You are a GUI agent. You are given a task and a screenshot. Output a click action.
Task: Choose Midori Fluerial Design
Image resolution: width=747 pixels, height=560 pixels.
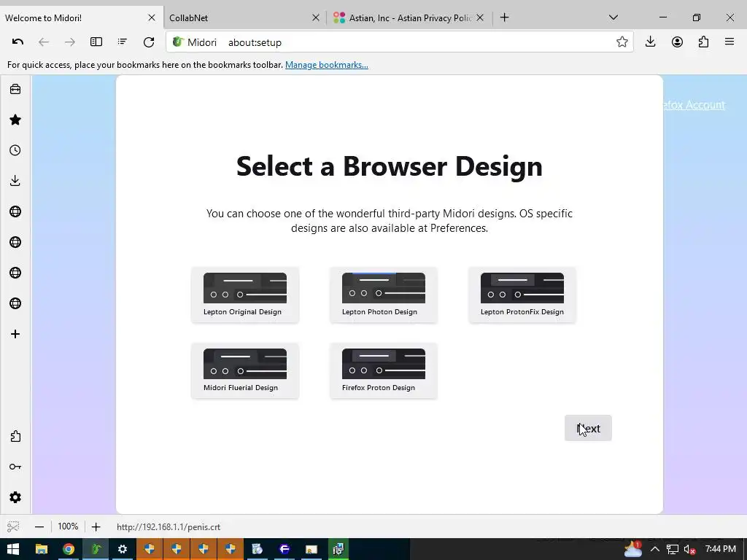point(245,370)
